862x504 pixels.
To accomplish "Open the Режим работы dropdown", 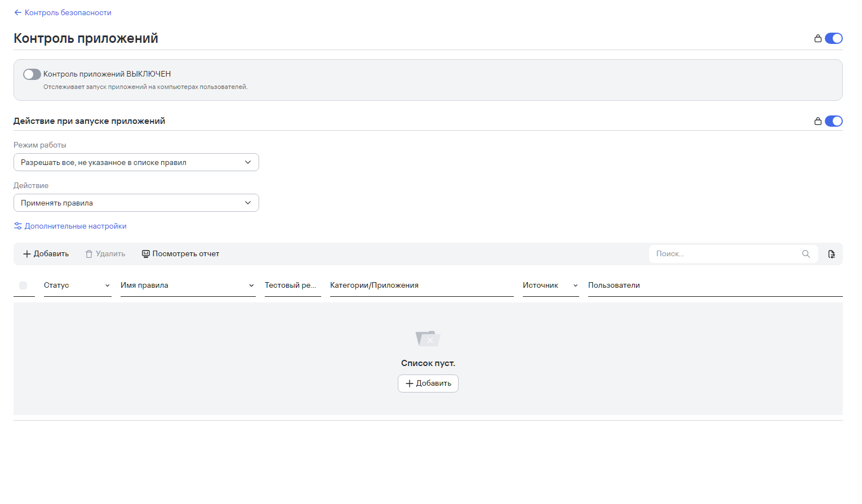I will [136, 162].
